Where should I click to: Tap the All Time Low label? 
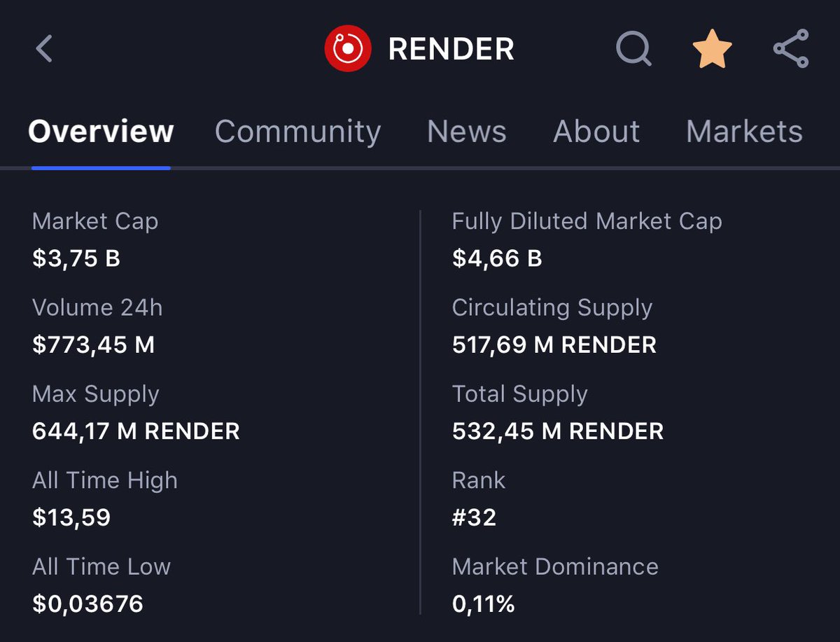coord(101,566)
